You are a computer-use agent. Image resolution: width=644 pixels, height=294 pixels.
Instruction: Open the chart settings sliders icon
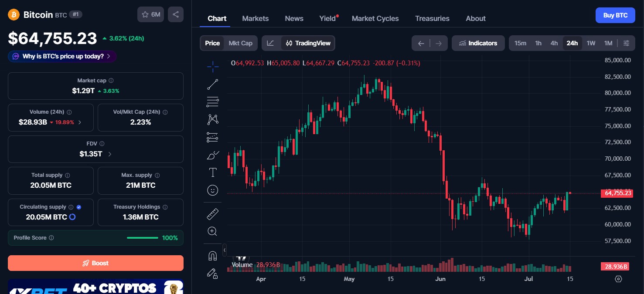point(626,43)
